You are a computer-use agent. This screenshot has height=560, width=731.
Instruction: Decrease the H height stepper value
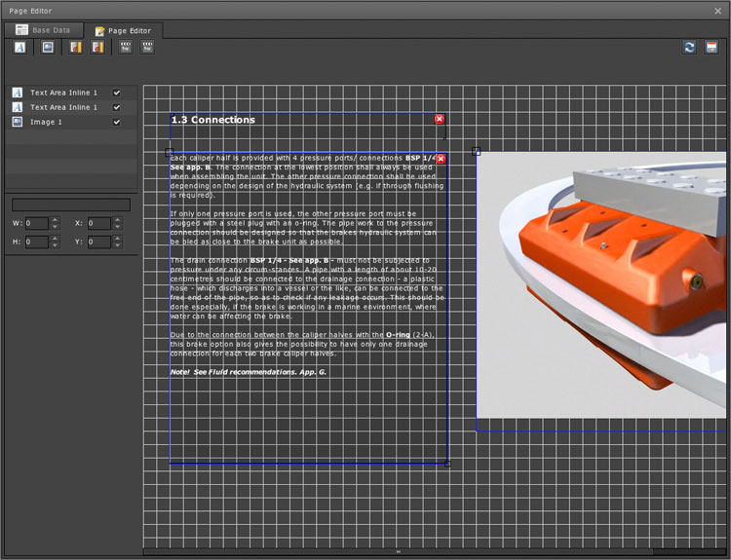pos(55,244)
